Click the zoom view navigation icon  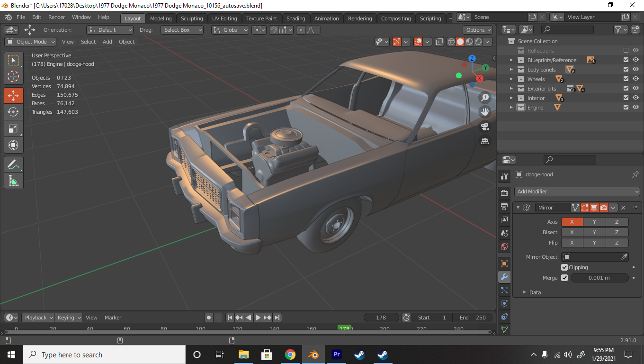coord(485,98)
